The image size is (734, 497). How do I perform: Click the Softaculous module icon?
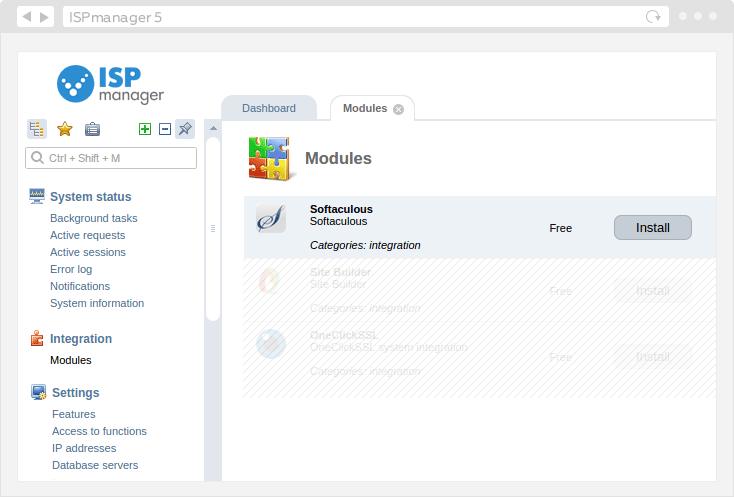pos(271,220)
